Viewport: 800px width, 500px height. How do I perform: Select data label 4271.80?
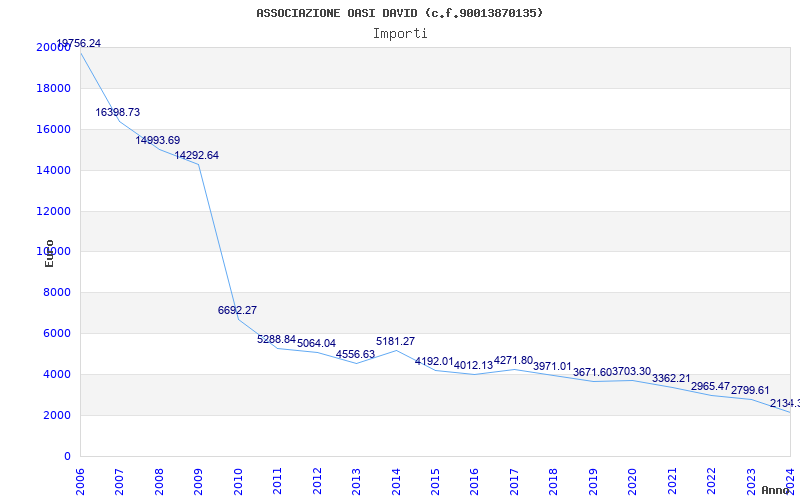513,361
